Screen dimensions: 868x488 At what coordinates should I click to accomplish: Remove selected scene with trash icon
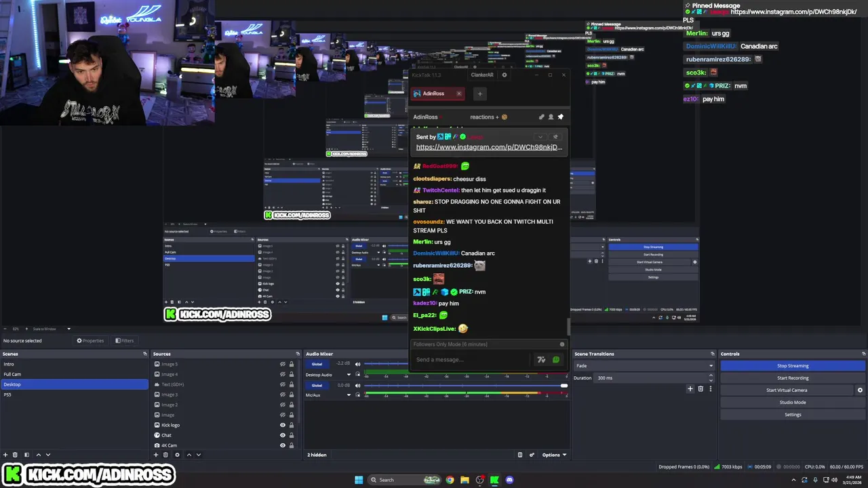(x=16, y=455)
